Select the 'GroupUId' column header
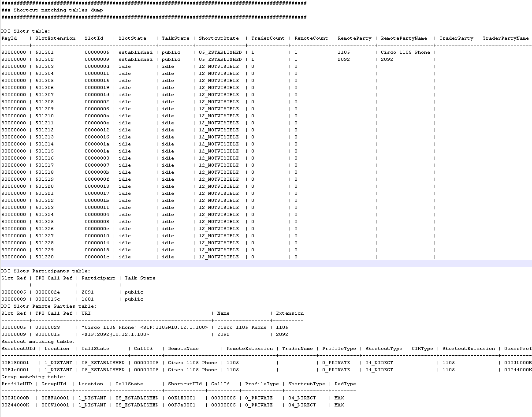This screenshot has width=532, height=417. [54, 384]
